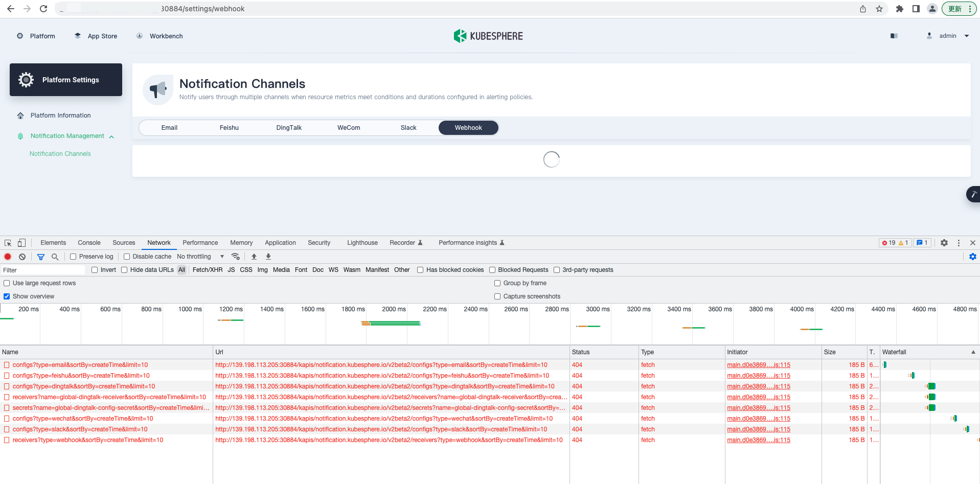Click the network Filter input field
Screen dimensions: 980x484
click(43, 269)
